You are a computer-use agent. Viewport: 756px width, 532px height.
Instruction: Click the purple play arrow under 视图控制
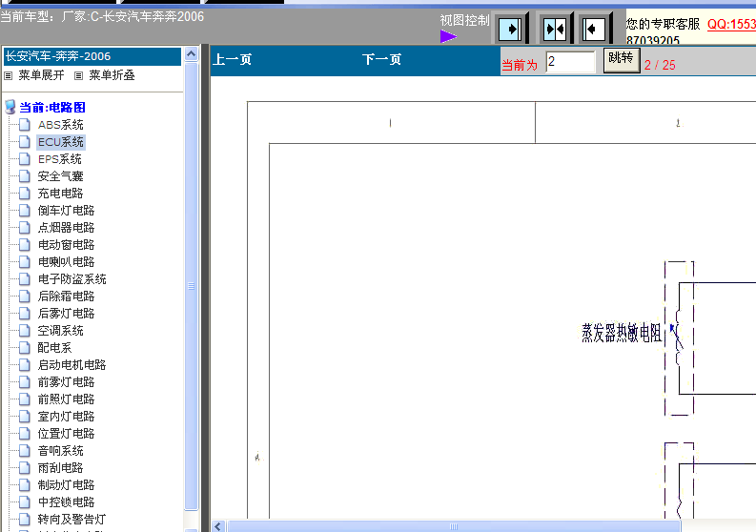click(448, 36)
